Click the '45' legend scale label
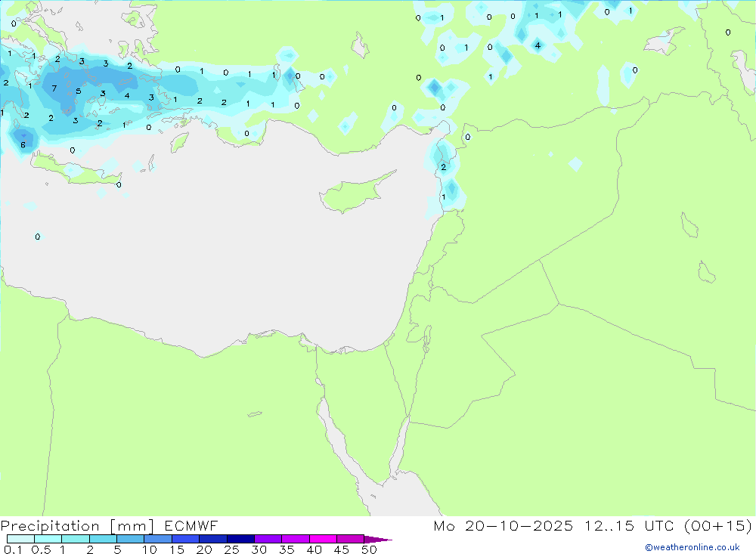Image resolution: width=756 pixels, height=554 pixels. pyautogui.click(x=342, y=549)
